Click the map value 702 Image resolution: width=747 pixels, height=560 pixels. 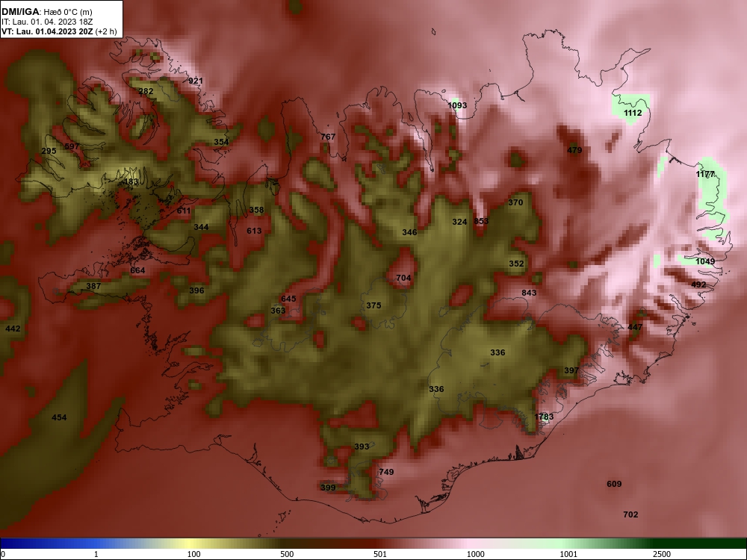pos(630,514)
